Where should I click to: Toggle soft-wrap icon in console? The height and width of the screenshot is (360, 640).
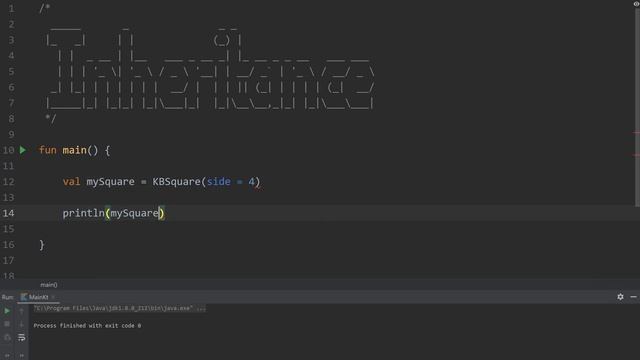coord(22,338)
